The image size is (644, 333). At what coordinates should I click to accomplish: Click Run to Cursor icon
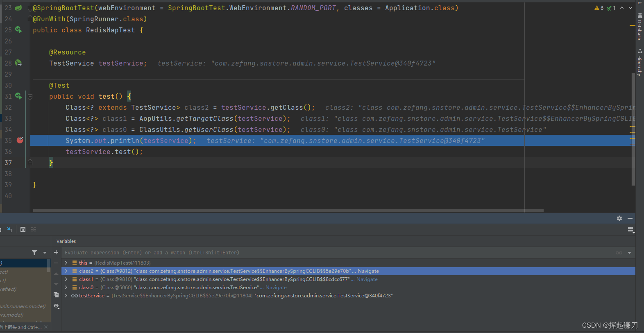click(10, 229)
